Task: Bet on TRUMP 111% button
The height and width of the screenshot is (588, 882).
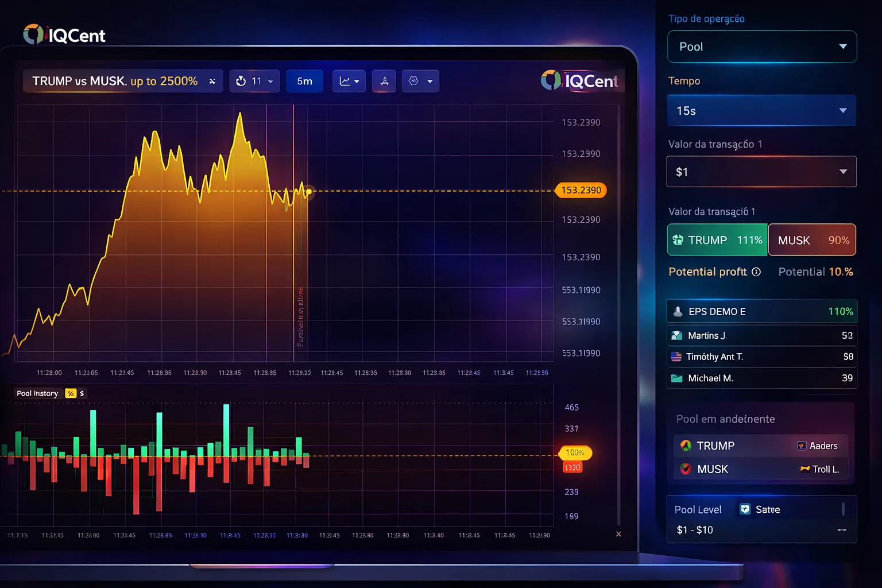Action: tap(717, 240)
